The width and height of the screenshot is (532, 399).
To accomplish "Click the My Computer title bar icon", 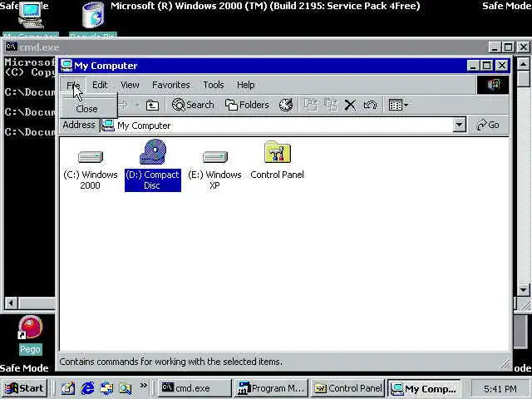I will pos(66,66).
